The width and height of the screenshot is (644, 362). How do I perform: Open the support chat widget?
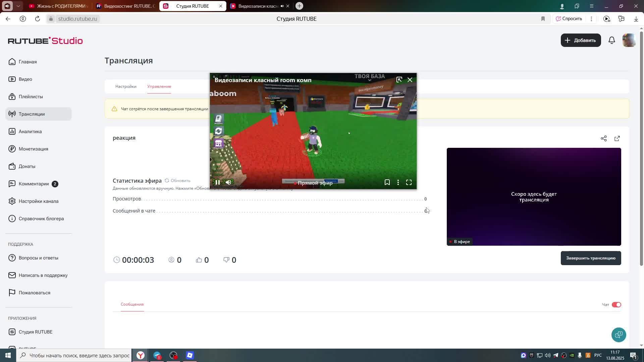[x=619, y=335]
